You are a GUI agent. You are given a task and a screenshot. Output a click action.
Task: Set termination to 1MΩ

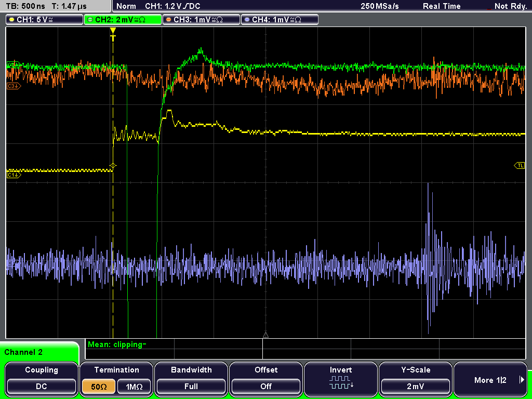point(134,387)
